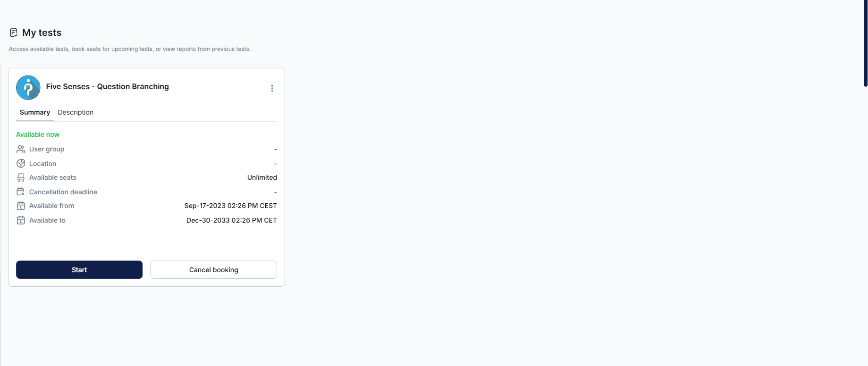Click the vertical page scrollbar
This screenshot has width=868, height=366.
(865, 43)
